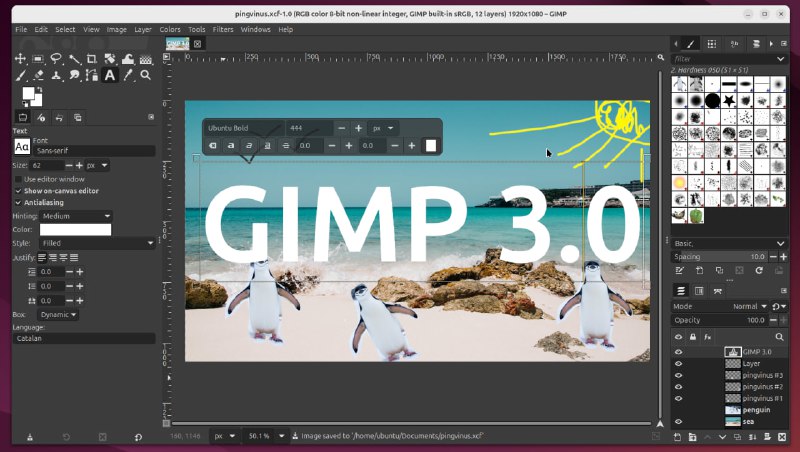Toggle strikethrough in on-canvas text toolbar
Viewport: 800px width, 452px height.
pos(285,145)
